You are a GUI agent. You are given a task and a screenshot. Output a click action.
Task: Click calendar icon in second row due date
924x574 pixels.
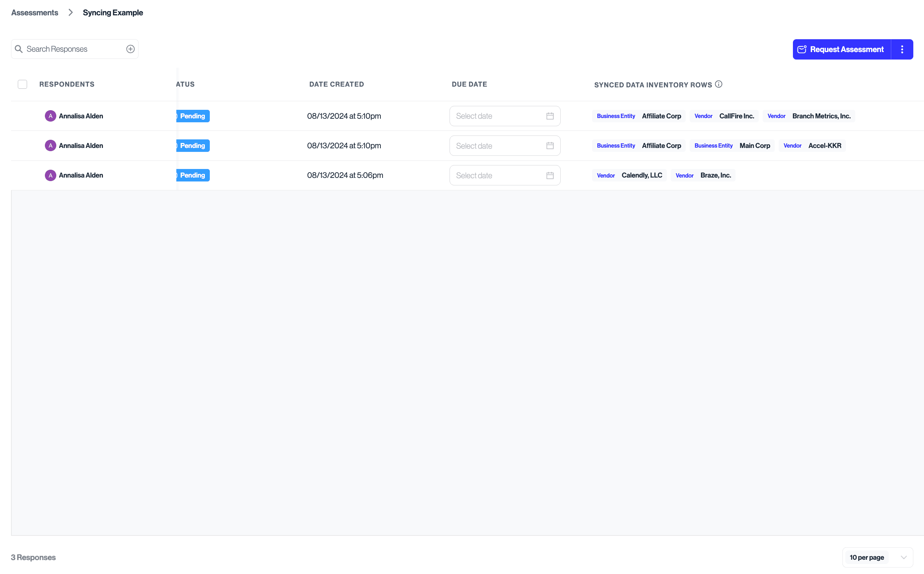pos(550,146)
